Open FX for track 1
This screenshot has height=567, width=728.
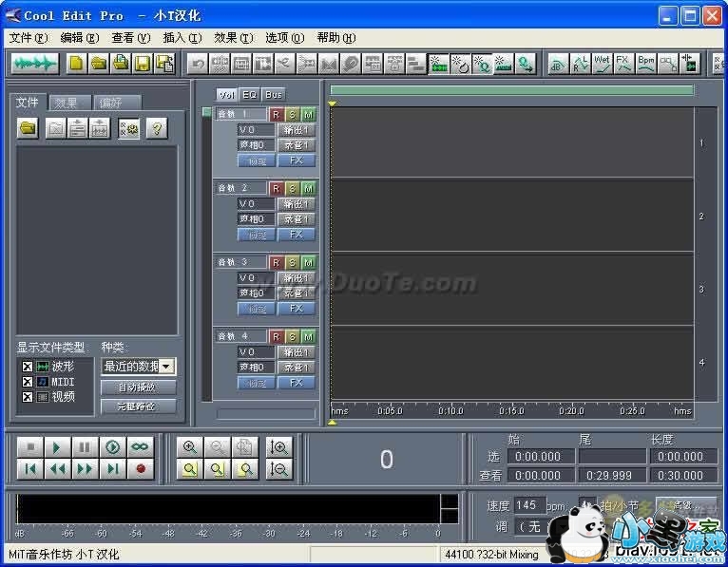pyautogui.click(x=297, y=161)
